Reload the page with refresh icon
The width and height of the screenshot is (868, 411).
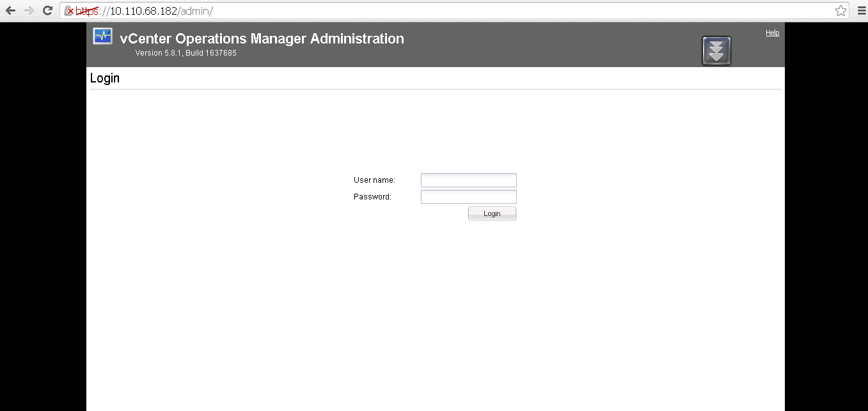tap(47, 10)
